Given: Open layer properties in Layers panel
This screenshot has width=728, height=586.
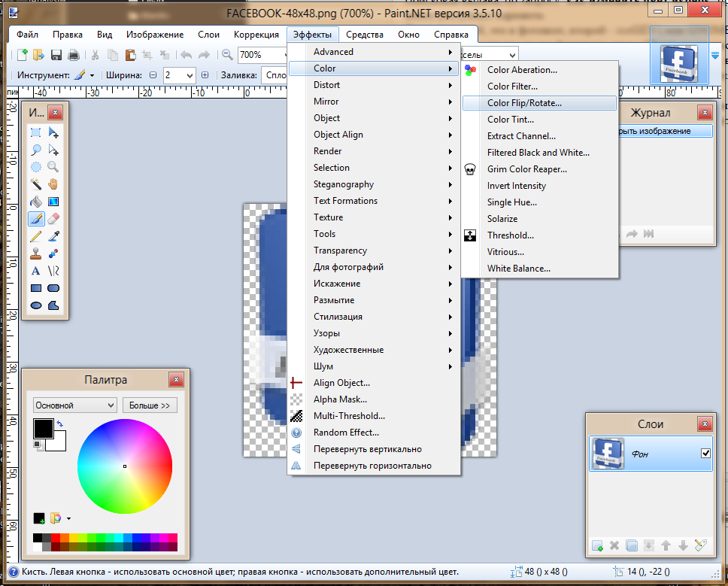Looking at the screenshot, I should click(x=700, y=545).
